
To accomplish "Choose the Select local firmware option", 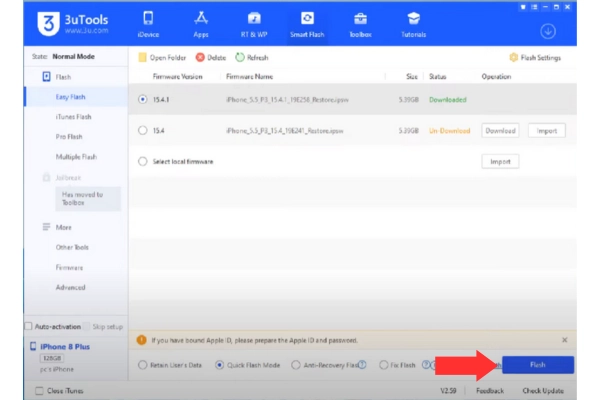I will click(144, 161).
